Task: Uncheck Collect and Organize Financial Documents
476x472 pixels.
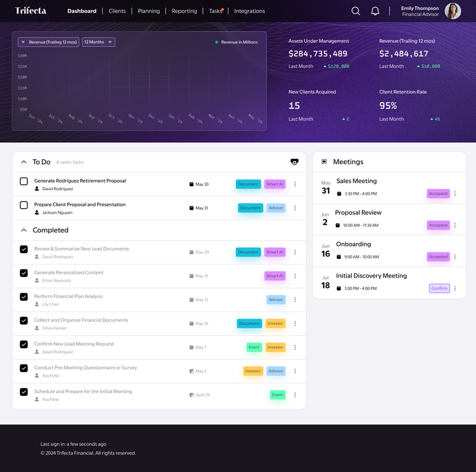Action: 24,321
